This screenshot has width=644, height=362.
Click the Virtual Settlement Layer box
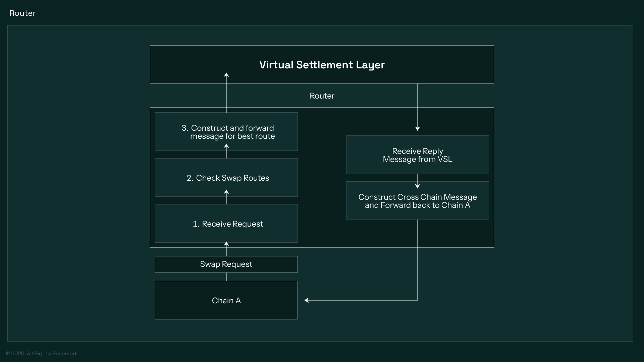(321, 64)
